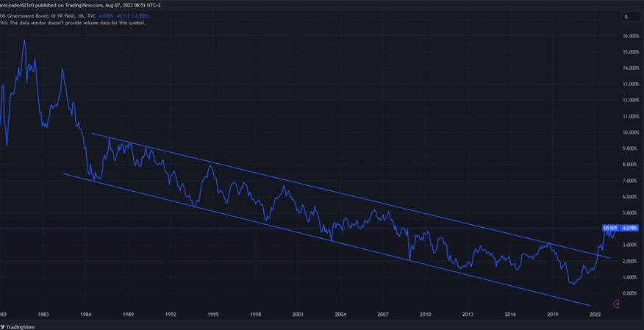Select the volume data vendor notice line
Image resolution: width=644 pixels, height=330 pixels.
point(74,23)
